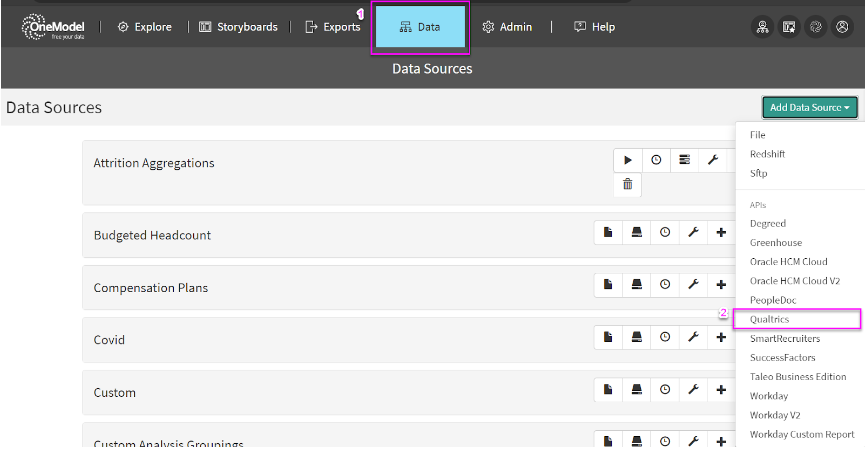Image resolution: width=867 pixels, height=458 pixels.
Task: Run the Attrition Aggregations data source
Action: point(628,160)
